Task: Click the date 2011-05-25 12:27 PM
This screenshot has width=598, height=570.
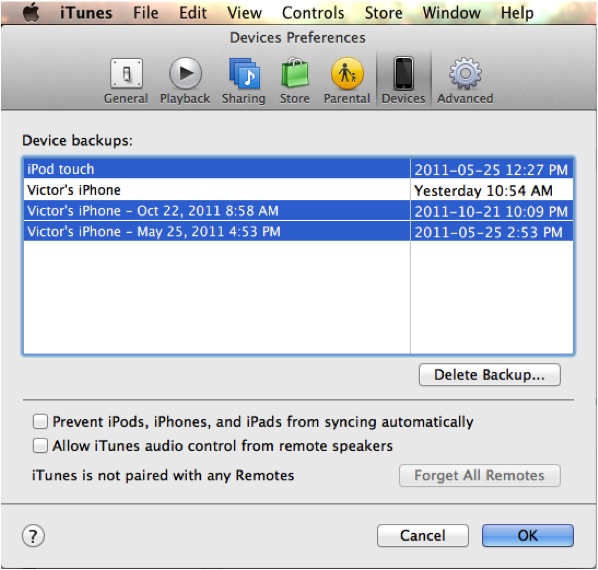Action: click(x=491, y=170)
